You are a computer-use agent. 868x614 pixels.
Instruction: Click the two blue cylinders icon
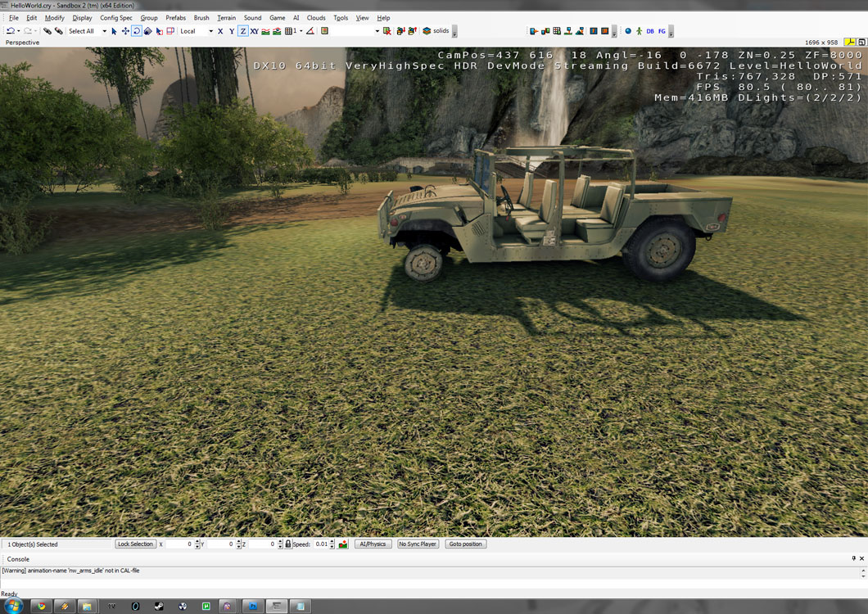[x=545, y=31]
